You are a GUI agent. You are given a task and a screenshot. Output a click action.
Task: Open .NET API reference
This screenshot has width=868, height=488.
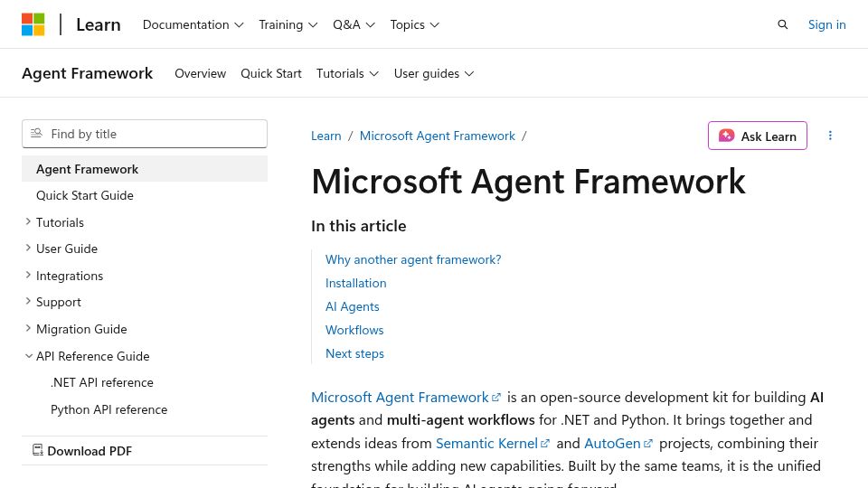tap(102, 382)
